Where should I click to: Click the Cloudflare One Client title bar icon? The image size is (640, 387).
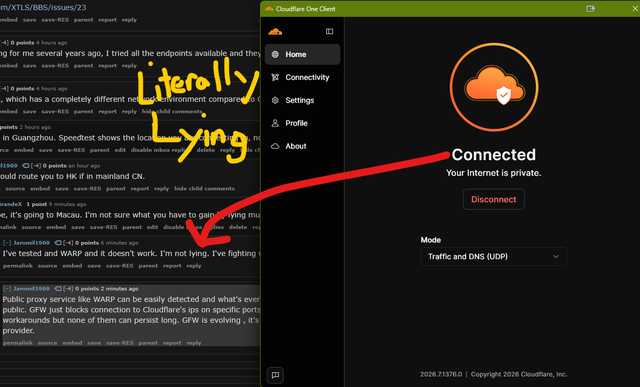[269, 9]
